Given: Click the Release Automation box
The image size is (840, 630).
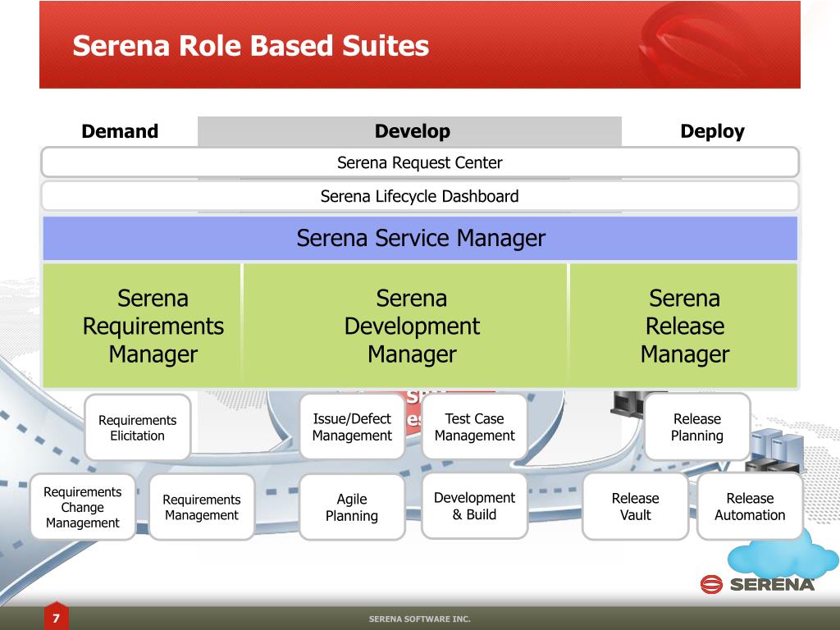Looking at the screenshot, I should point(750,506).
